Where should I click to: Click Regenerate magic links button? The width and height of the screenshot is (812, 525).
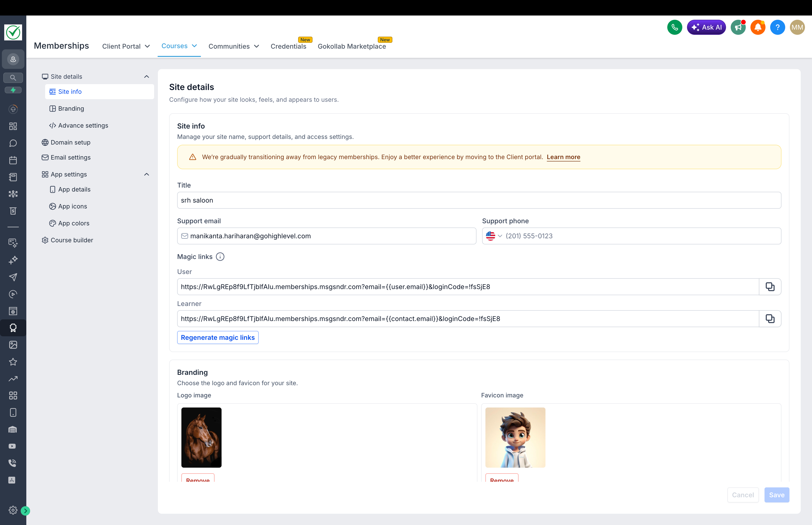pyautogui.click(x=218, y=337)
